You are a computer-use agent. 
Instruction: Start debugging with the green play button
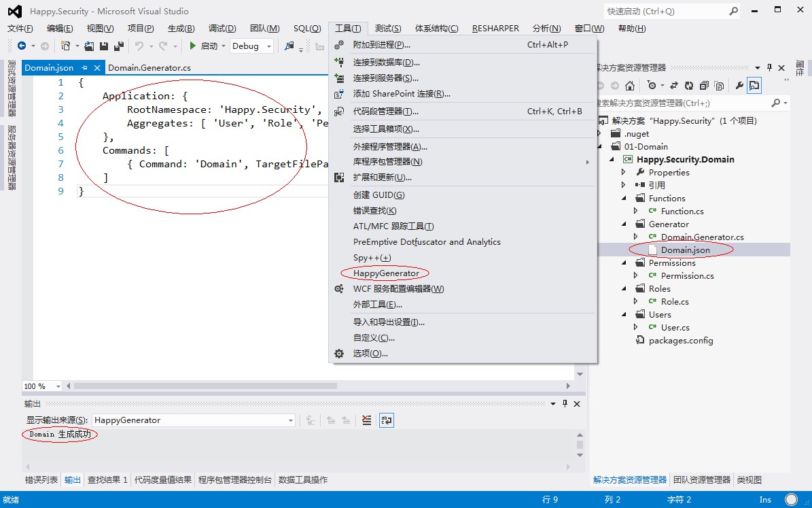pos(193,46)
